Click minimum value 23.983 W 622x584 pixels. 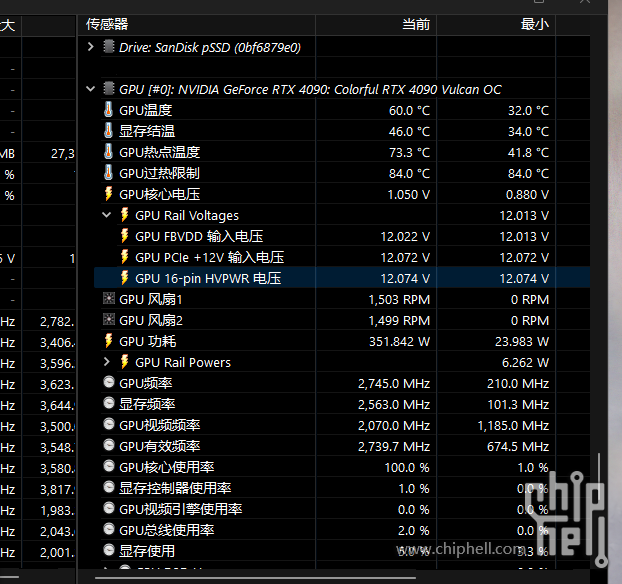click(x=522, y=342)
